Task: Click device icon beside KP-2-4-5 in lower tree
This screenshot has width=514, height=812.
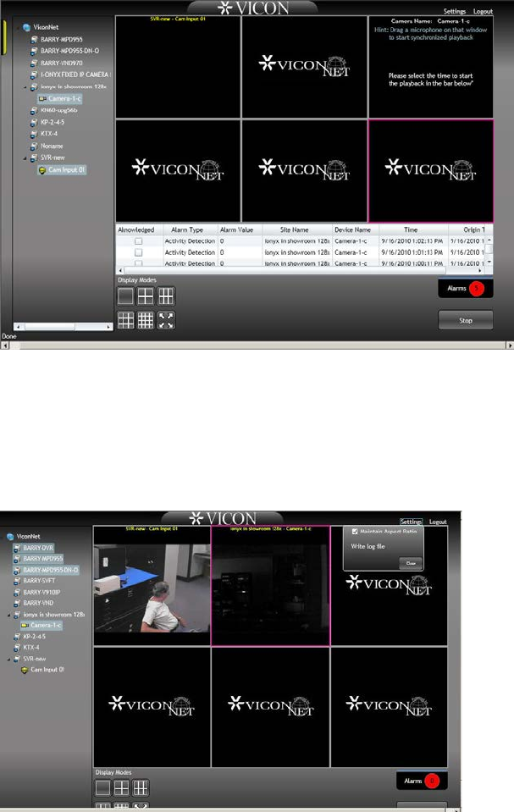Action: pos(17,637)
